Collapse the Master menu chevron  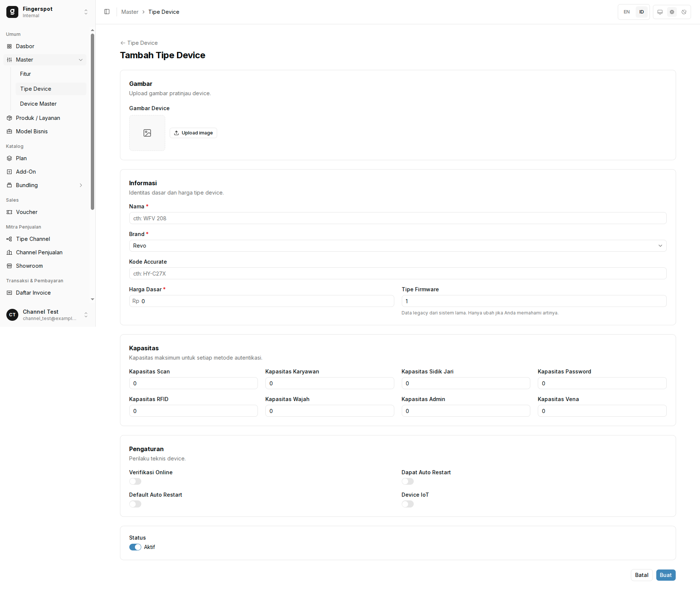coord(81,60)
